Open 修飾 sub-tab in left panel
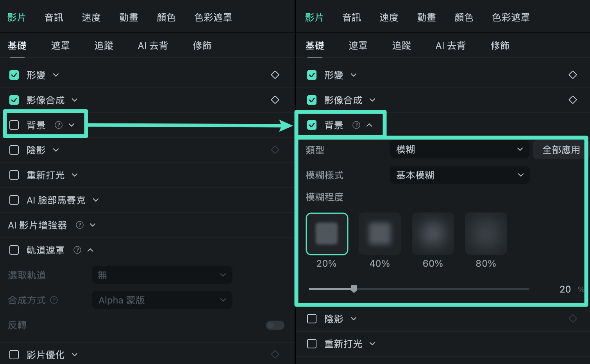The height and width of the screenshot is (364, 590). point(202,45)
